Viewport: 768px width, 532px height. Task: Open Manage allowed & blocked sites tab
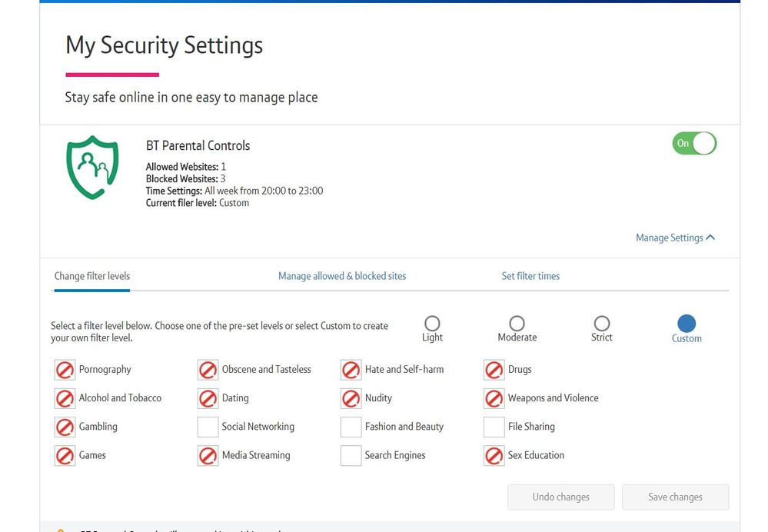click(x=342, y=276)
